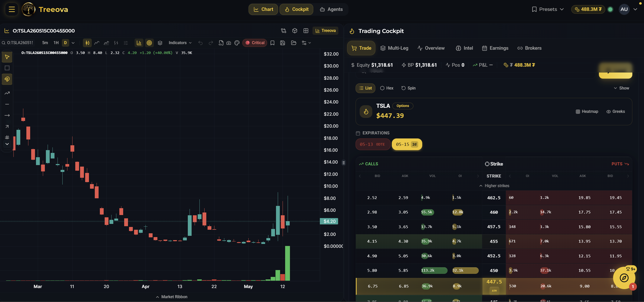Viewport: 644px width, 302px height.
Task: Switch to candlestick chart type
Action: click(87, 43)
